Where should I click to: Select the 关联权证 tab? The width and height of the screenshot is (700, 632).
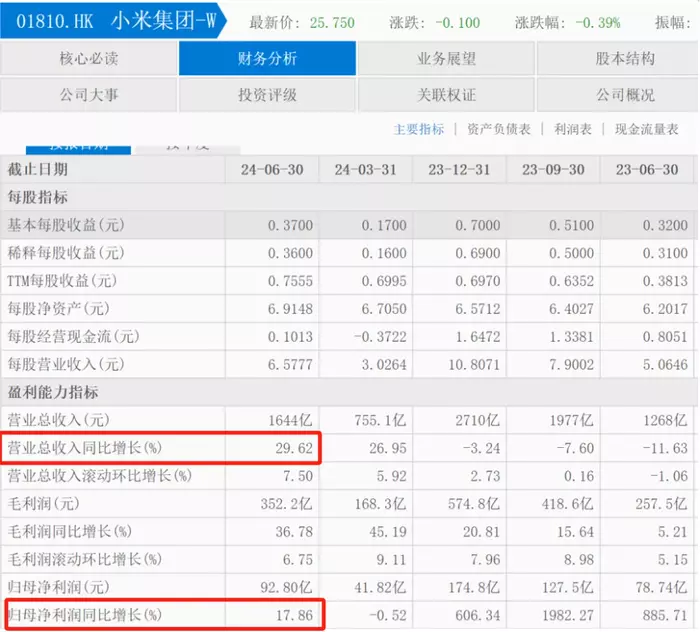coord(446,95)
